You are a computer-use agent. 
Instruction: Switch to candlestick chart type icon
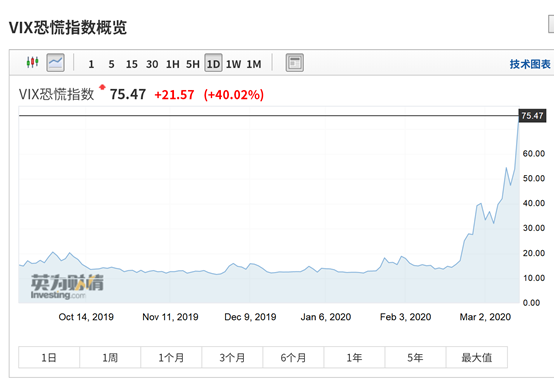click(x=33, y=63)
